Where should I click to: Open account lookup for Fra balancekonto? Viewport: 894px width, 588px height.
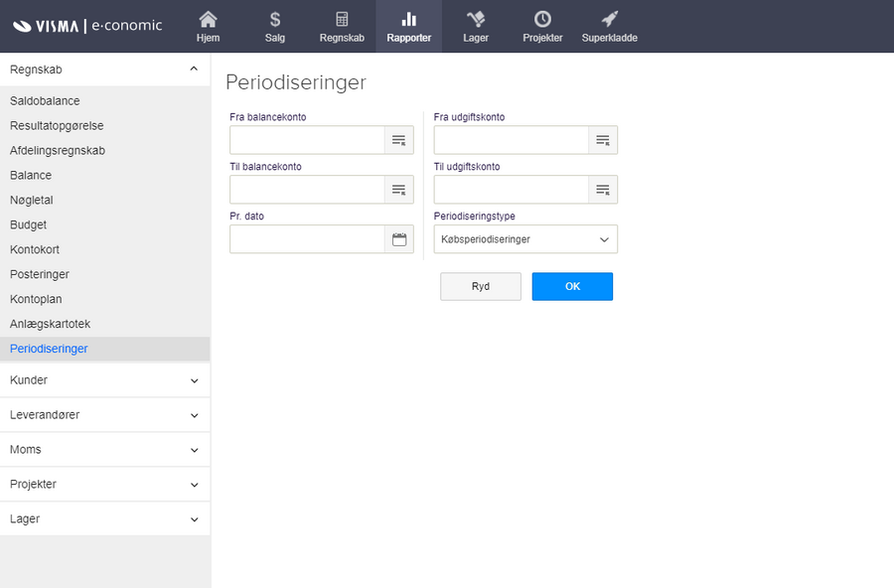pyautogui.click(x=398, y=140)
